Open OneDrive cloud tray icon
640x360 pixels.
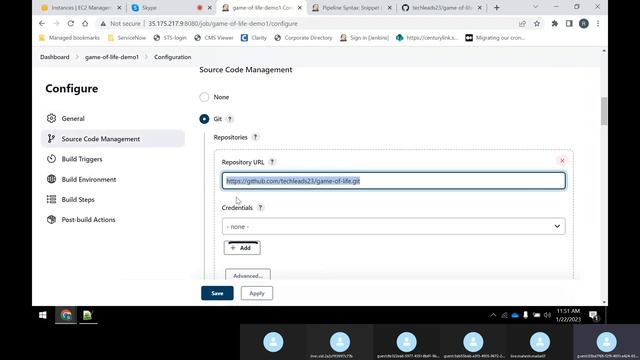click(515, 315)
